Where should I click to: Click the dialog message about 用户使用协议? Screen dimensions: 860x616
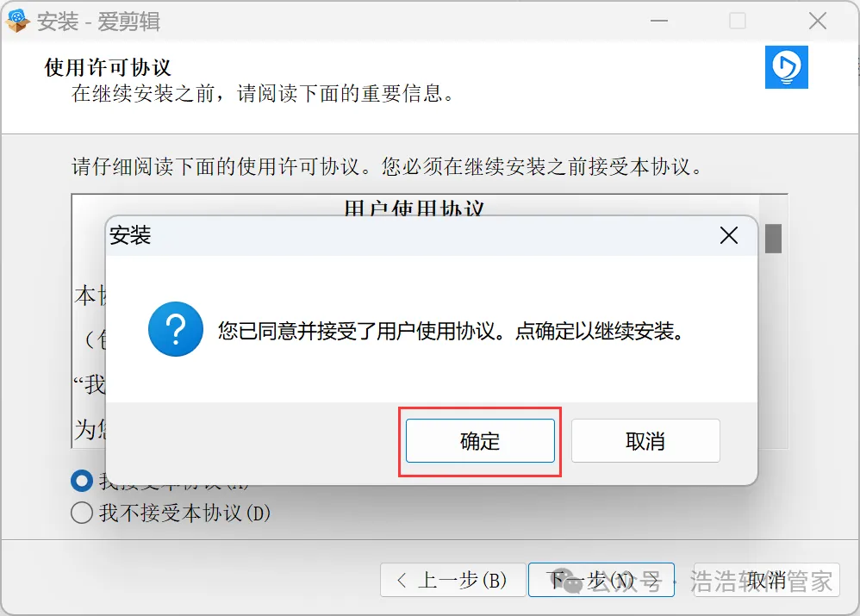[x=451, y=331]
